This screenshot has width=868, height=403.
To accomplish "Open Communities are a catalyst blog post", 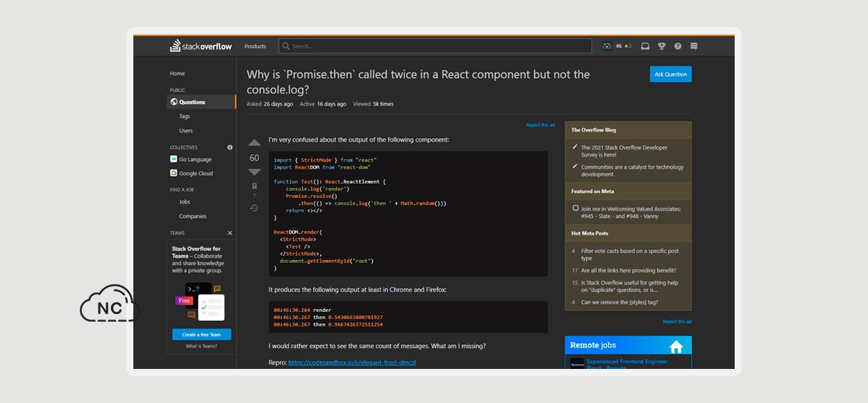I will [x=633, y=171].
